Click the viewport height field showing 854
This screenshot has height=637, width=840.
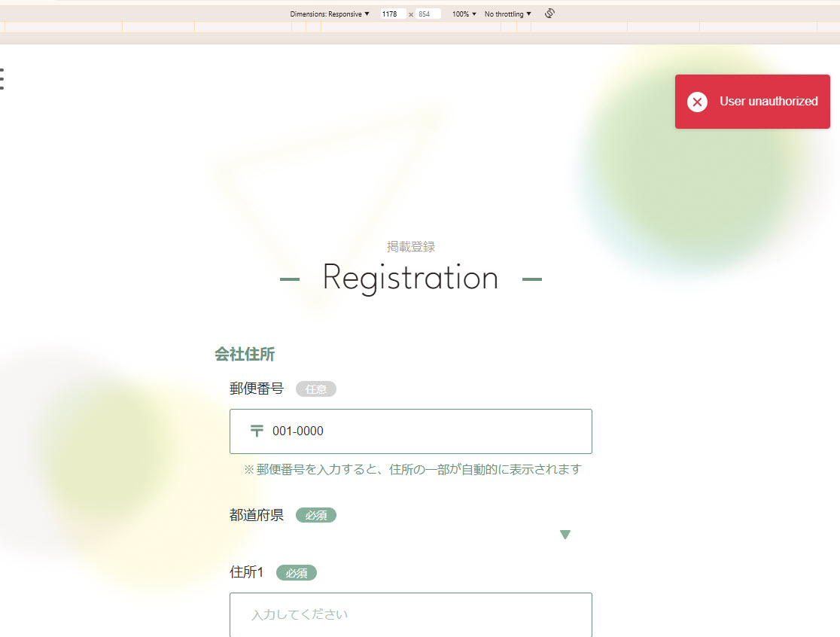[x=428, y=14]
